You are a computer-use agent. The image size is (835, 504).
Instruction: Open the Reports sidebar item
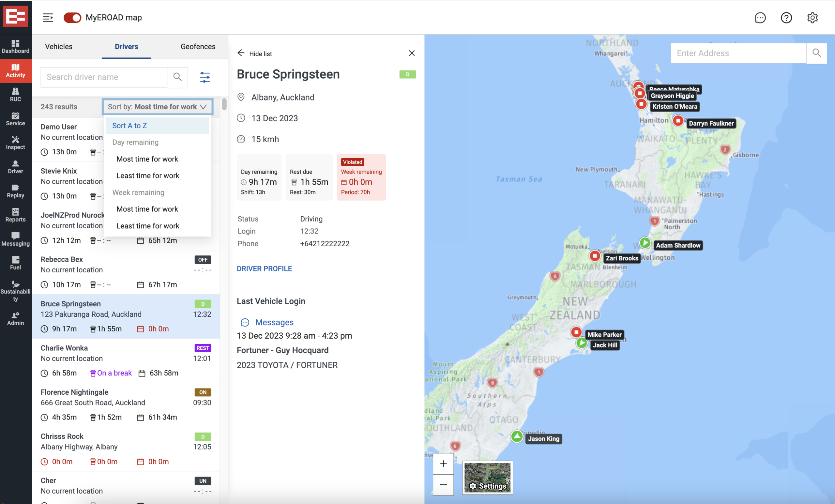(x=16, y=215)
